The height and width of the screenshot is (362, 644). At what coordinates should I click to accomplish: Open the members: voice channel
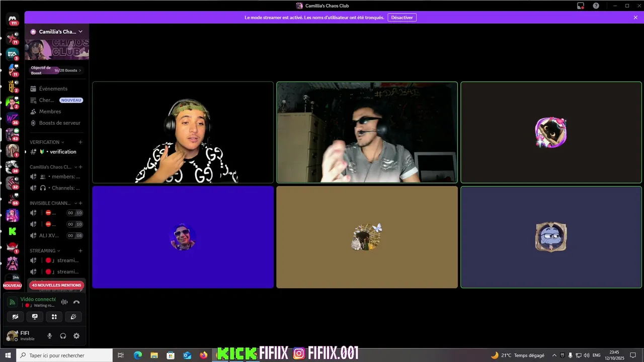[x=56, y=176]
